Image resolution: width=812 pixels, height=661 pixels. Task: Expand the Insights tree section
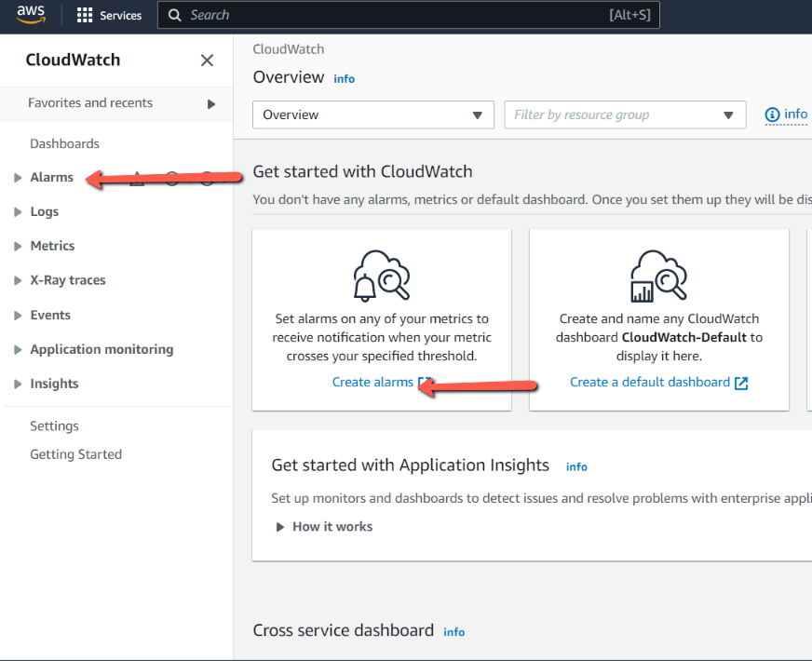[x=18, y=384]
